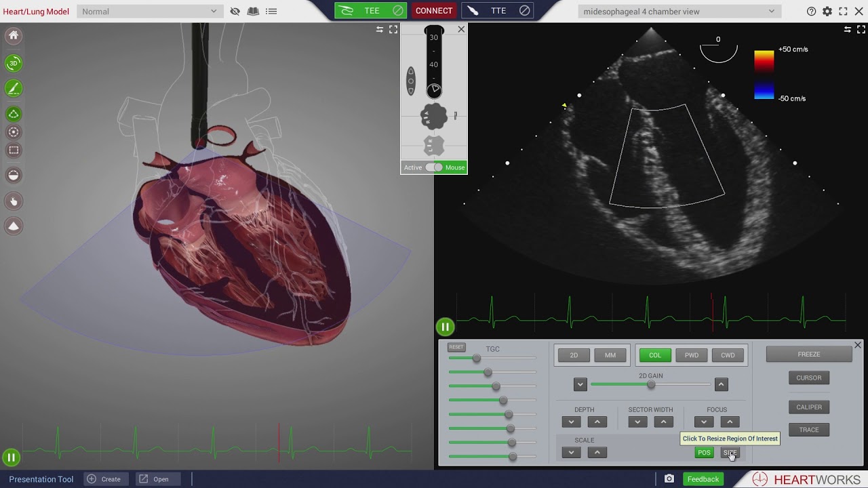
Task: Pause the 3D view ECG playback
Action: click(x=11, y=457)
